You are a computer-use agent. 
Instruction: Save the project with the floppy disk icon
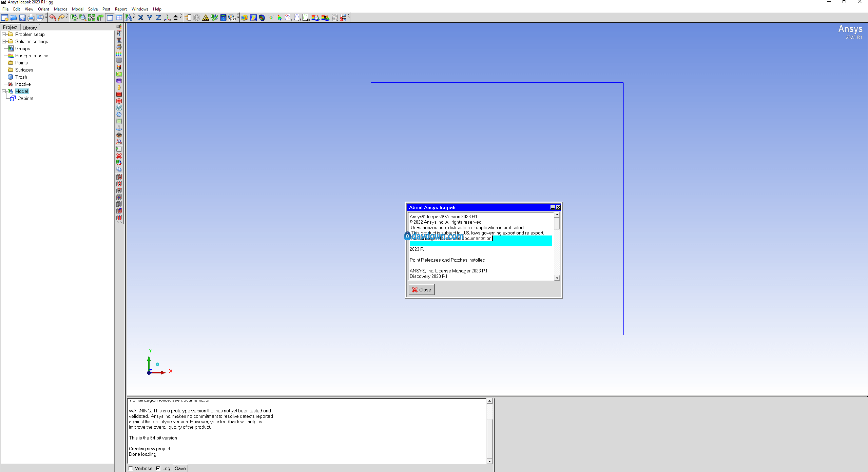pyautogui.click(x=22, y=18)
